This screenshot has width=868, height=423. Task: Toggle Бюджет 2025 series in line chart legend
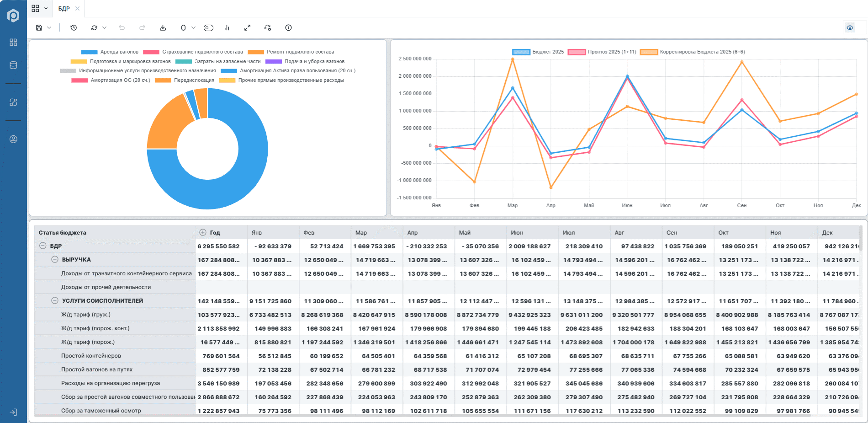click(x=538, y=52)
